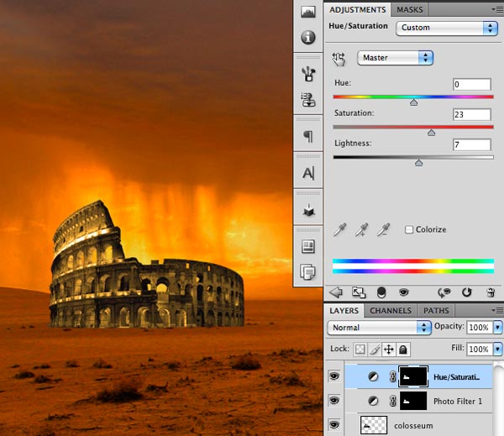The height and width of the screenshot is (436, 504).
Task: Select the 'Hue/Saturati...' layer name
Action: coord(456,377)
